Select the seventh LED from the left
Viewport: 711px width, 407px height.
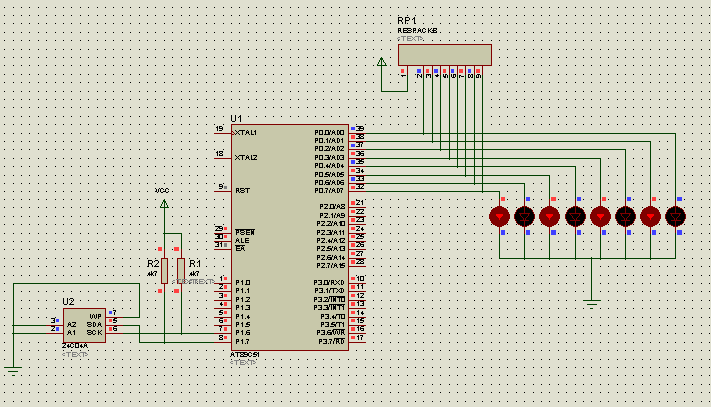tap(650, 216)
